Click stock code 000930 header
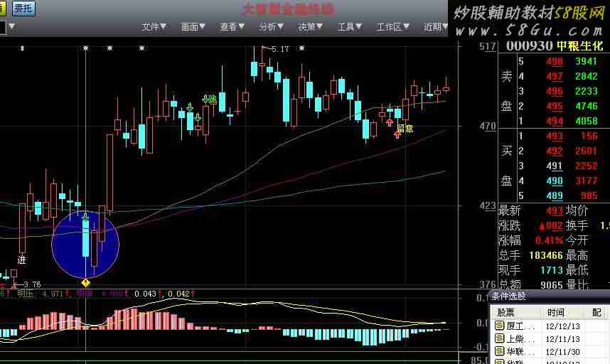This screenshot has height=364, width=610. pyautogui.click(x=529, y=46)
